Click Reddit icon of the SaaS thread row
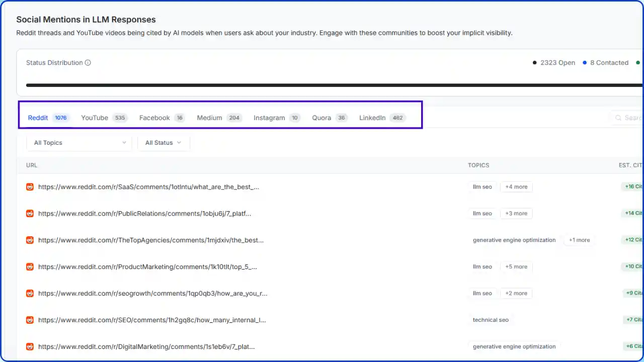Viewport: 644px width, 362px height. [x=30, y=187]
